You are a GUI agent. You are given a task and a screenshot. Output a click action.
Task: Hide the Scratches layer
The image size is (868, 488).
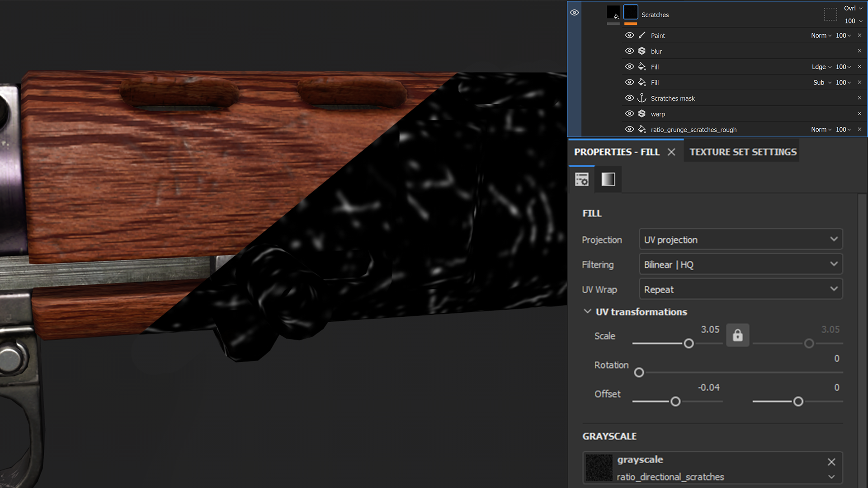[575, 13]
